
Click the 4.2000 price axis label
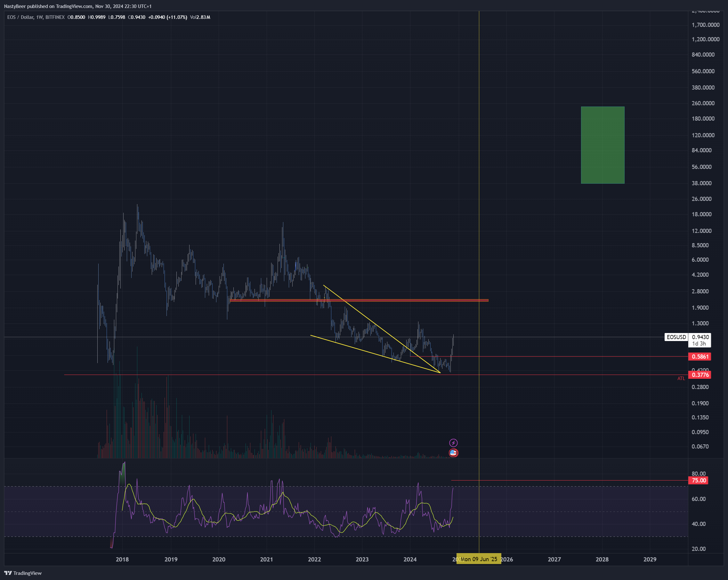pyautogui.click(x=700, y=275)
